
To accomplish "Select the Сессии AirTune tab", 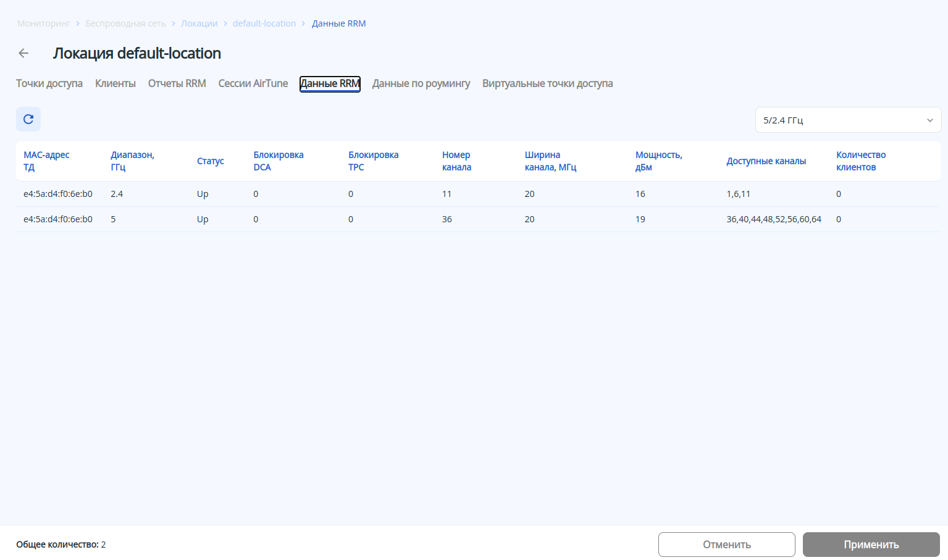I will coord(253,83).
